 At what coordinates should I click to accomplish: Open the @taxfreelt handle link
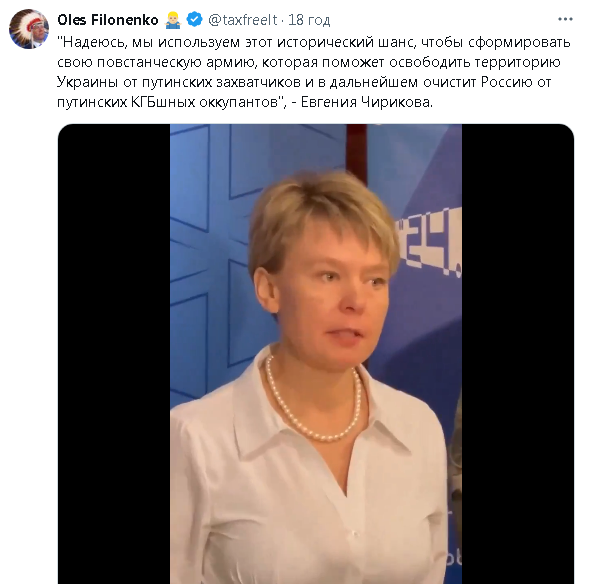pos(243,20)
